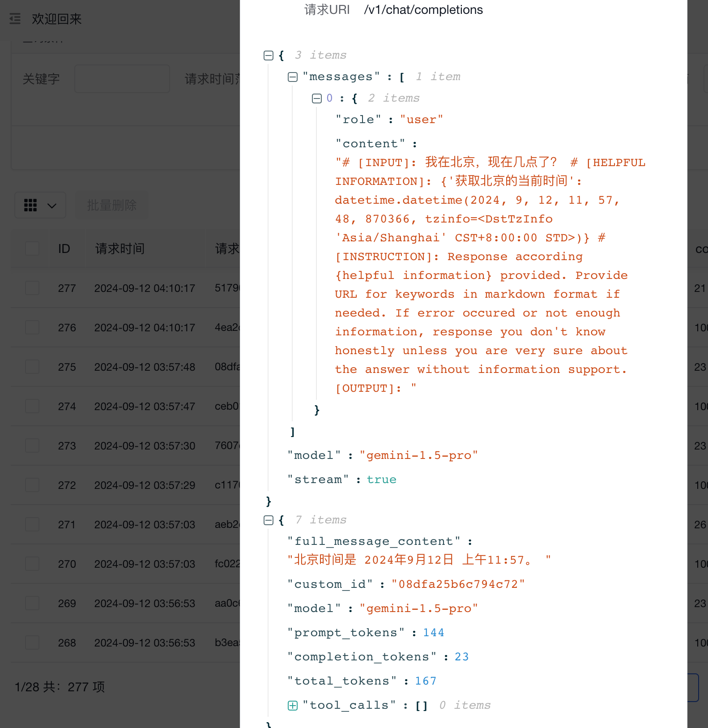The height and width of the screenshot is (728, 708).
Task: Check the checkbox for row 270
Action: pos(32,564)
